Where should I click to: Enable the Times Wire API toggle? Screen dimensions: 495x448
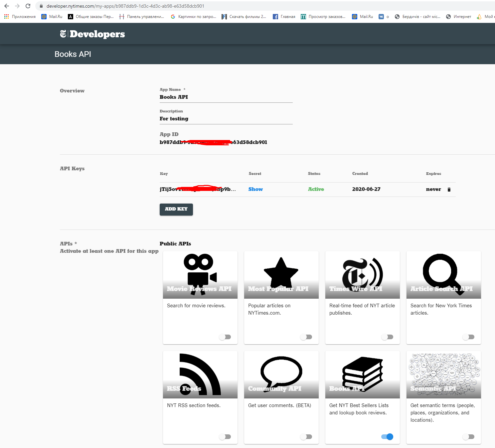[x=387, y=337]
